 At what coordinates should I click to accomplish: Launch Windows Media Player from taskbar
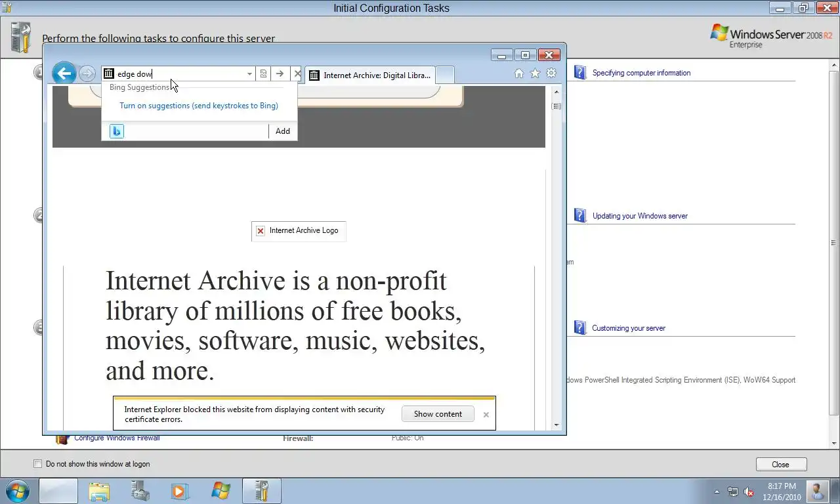click(180, 492)
